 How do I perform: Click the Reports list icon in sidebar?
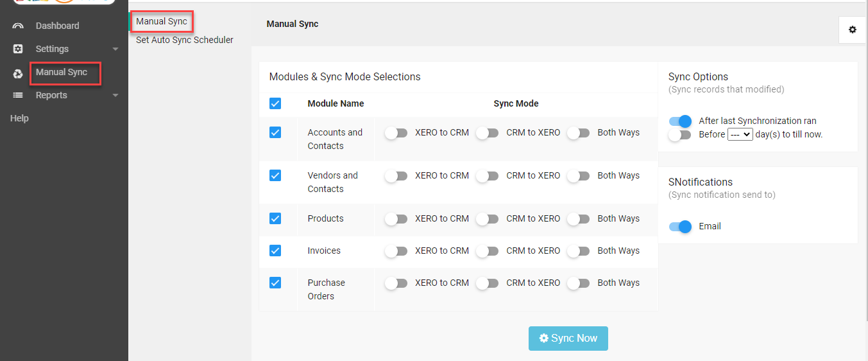tap(18, 96)
